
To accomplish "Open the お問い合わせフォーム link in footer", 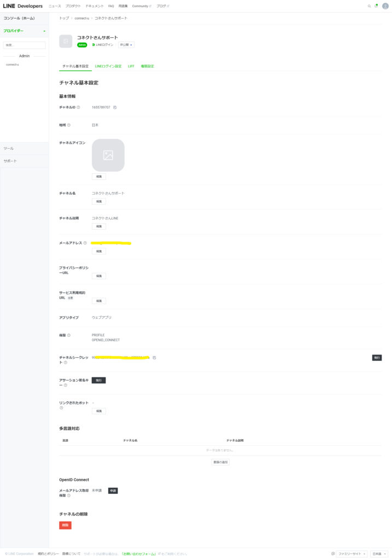I will 139,553.
